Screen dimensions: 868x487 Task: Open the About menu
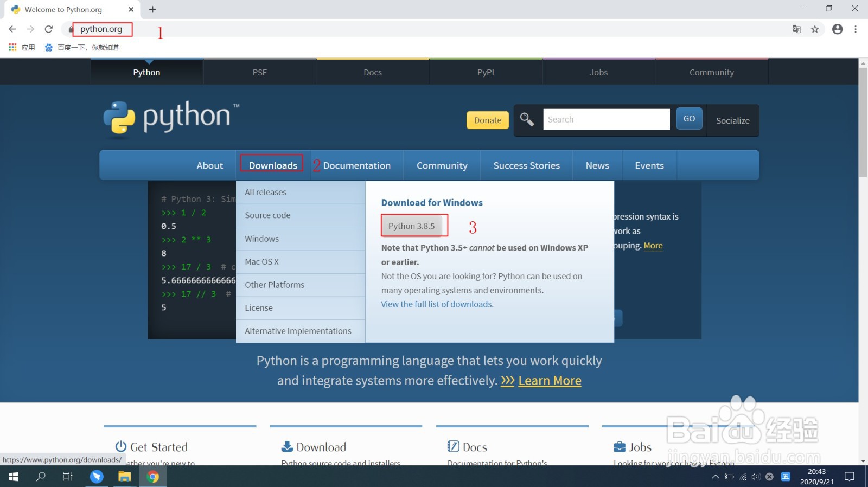210,165
